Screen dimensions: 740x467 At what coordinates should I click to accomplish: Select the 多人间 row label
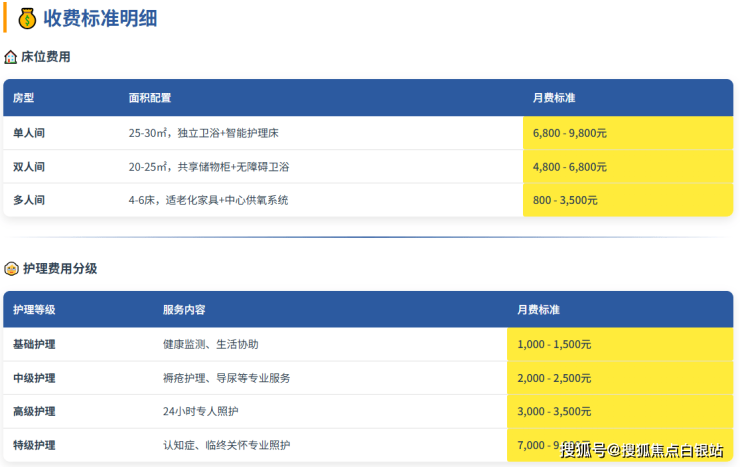(29, 200)
